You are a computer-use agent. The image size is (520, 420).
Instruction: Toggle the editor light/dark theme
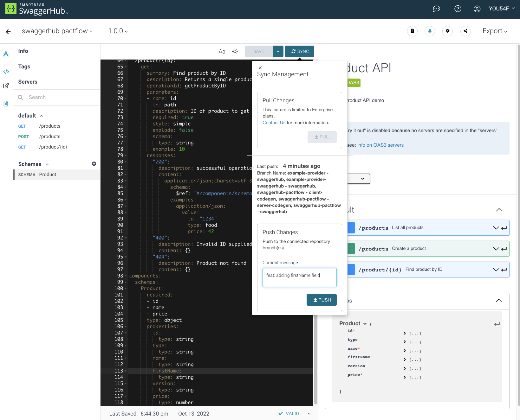point(235,51)
